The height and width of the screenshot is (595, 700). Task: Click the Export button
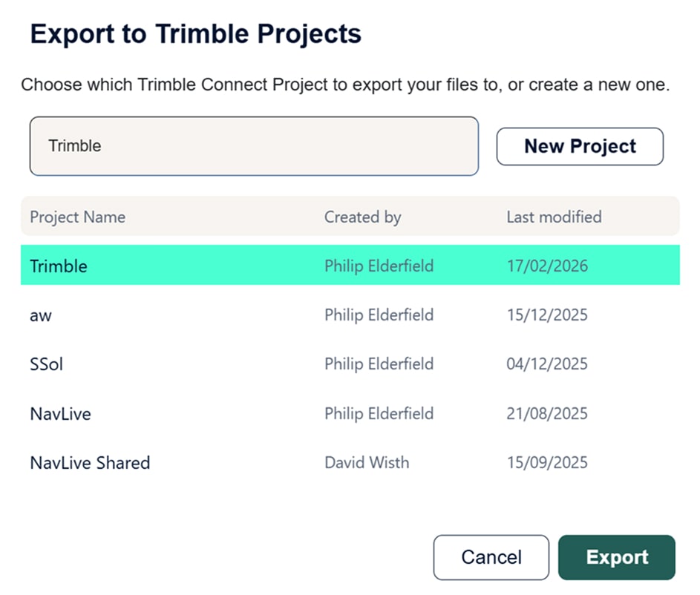pos(617,557)
